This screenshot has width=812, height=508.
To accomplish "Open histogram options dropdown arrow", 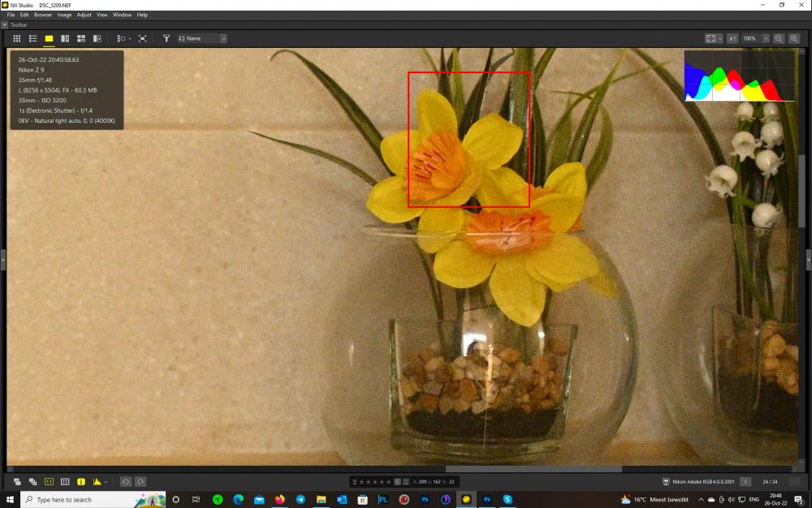I will pos(106,482).
